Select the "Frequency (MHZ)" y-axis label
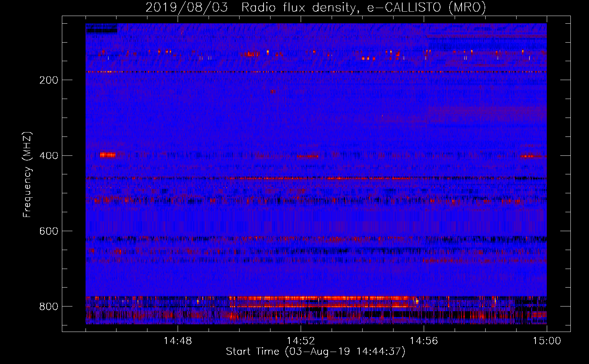Image resolution: width=589 pixels, height=364 pixels. tap(27, 175)
